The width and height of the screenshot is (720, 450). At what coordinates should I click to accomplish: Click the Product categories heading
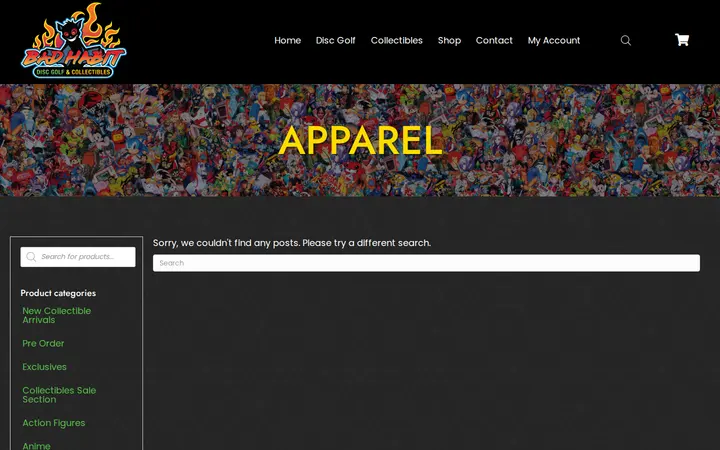click(x=58, y=293)
